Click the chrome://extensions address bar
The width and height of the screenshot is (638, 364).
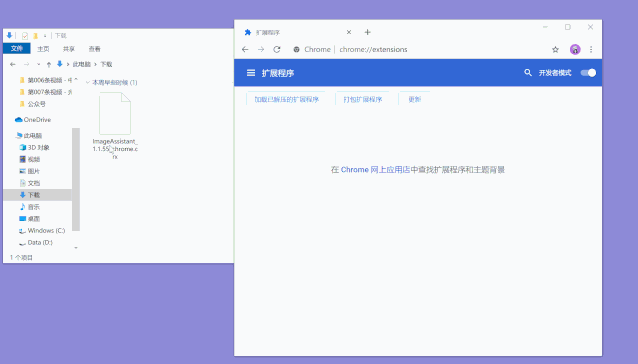pos(419,50)
